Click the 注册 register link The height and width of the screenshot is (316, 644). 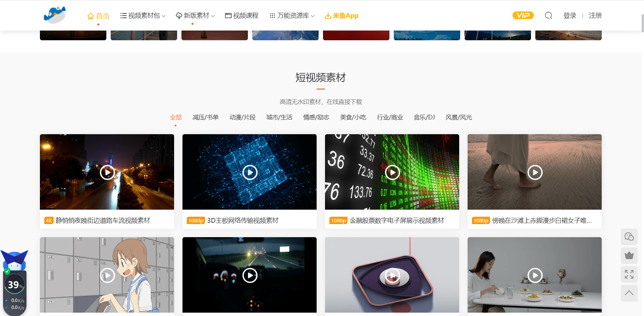[x=595, y=16]
